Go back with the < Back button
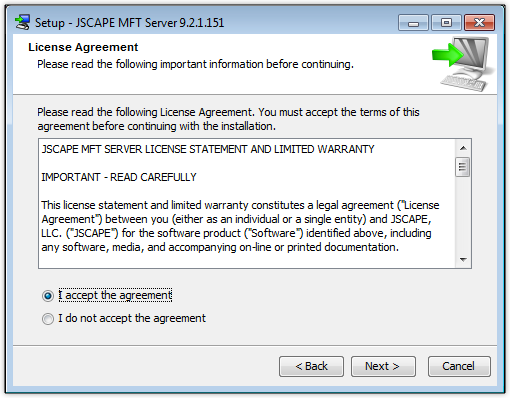Viewport: 510px width, 398px height. (x=311, y=366)
